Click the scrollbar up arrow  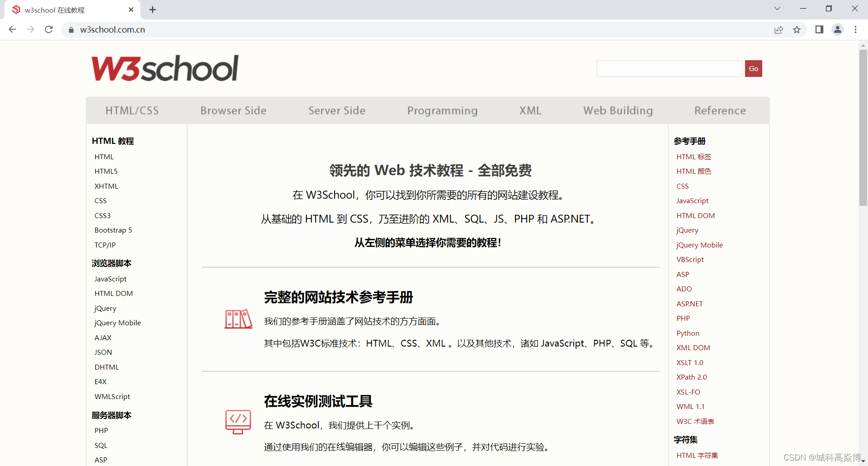(863, 45)
